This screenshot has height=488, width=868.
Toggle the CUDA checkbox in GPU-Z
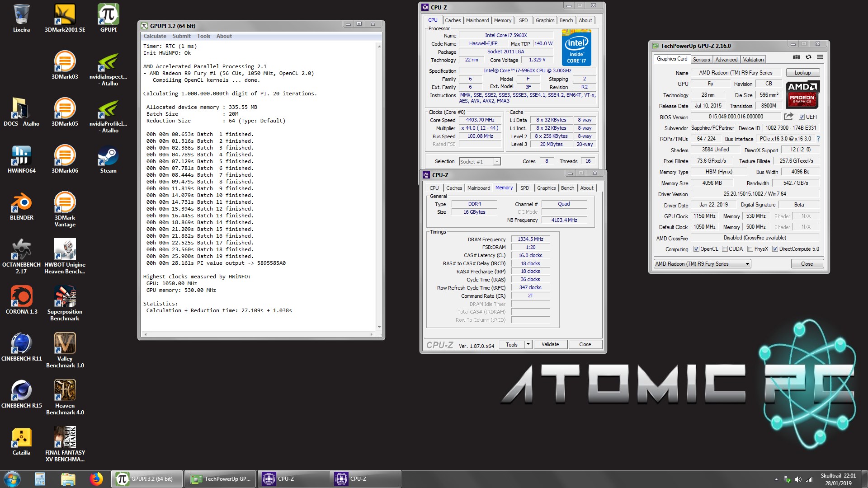click(x=725, y=249)
